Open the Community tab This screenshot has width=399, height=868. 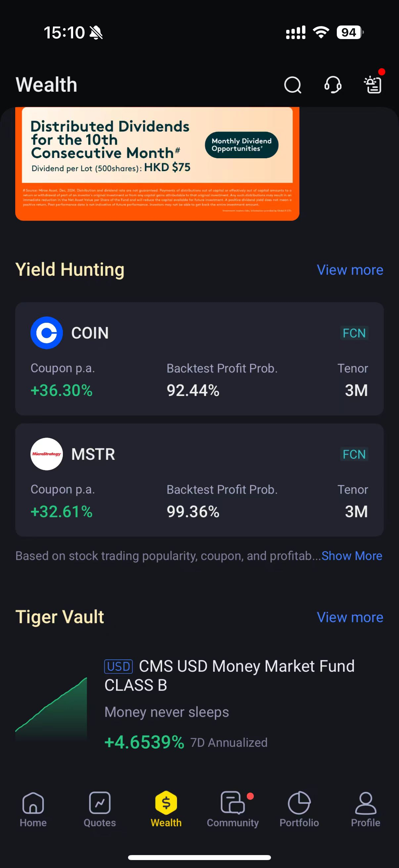[233, 809]
